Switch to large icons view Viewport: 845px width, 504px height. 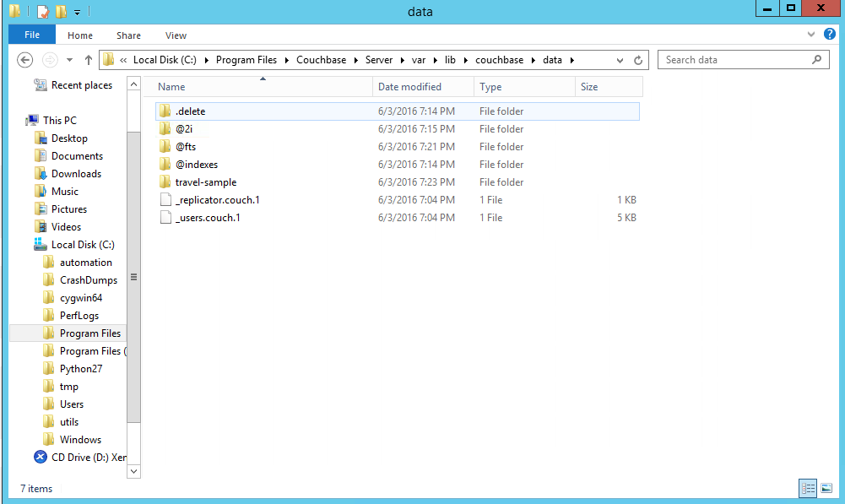coord(826,488)
